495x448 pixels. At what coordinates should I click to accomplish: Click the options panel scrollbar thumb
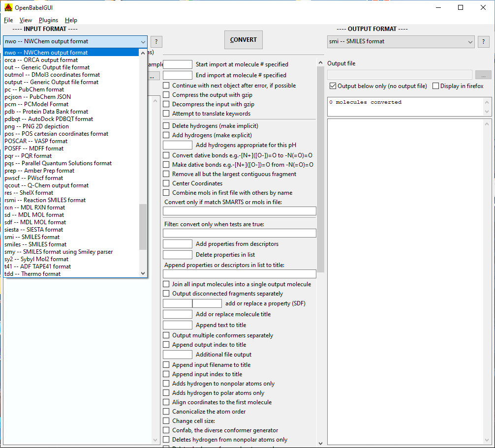tap(320, 170)
